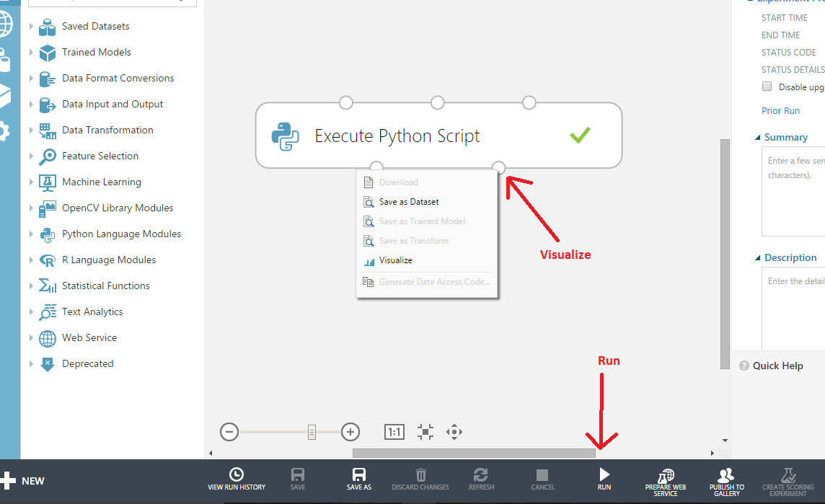Image resolution: width=825 pixels, height=504 pixels.
Task: Click the Data Format Conversions icon
Action: [48, 79]
